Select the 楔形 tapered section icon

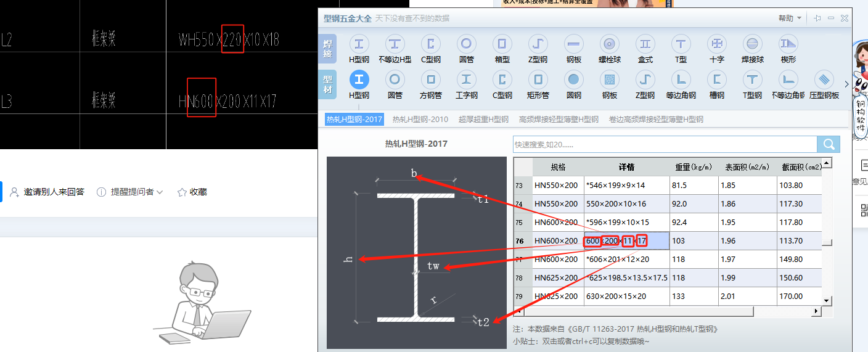(x=788, y=44)
